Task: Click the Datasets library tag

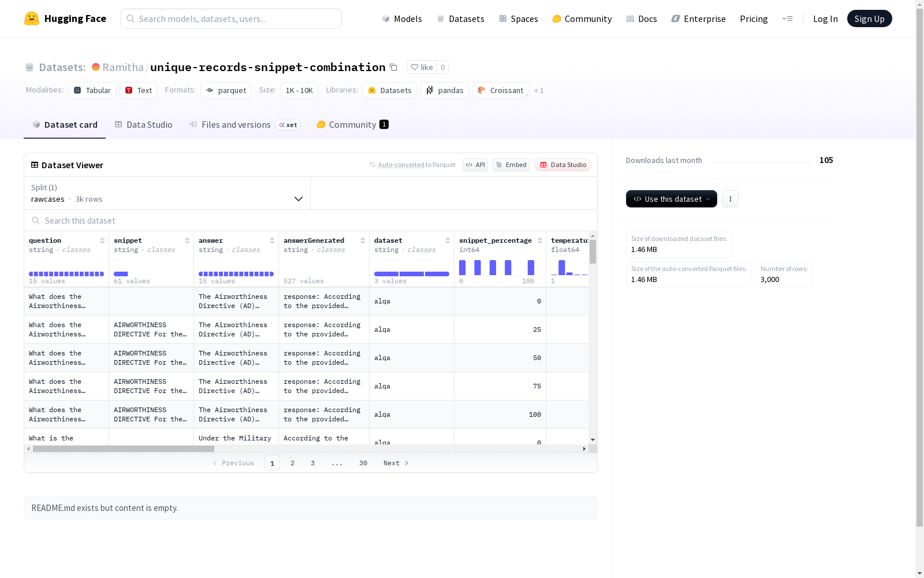Action: [x=390, y=90]
